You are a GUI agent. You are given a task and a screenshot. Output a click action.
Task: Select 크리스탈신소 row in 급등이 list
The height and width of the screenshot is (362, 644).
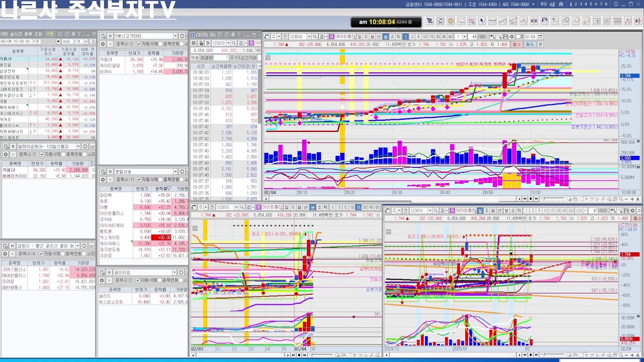tap(48, 269)
